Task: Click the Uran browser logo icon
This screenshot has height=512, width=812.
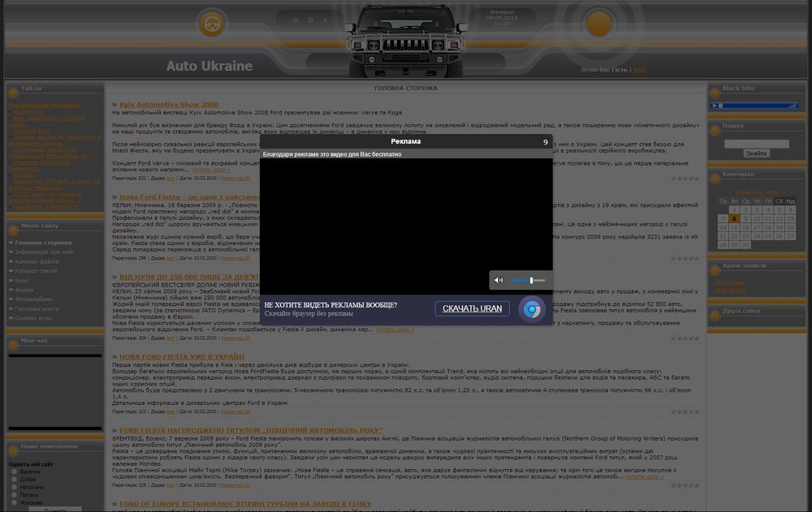Action: click(532, 309)
